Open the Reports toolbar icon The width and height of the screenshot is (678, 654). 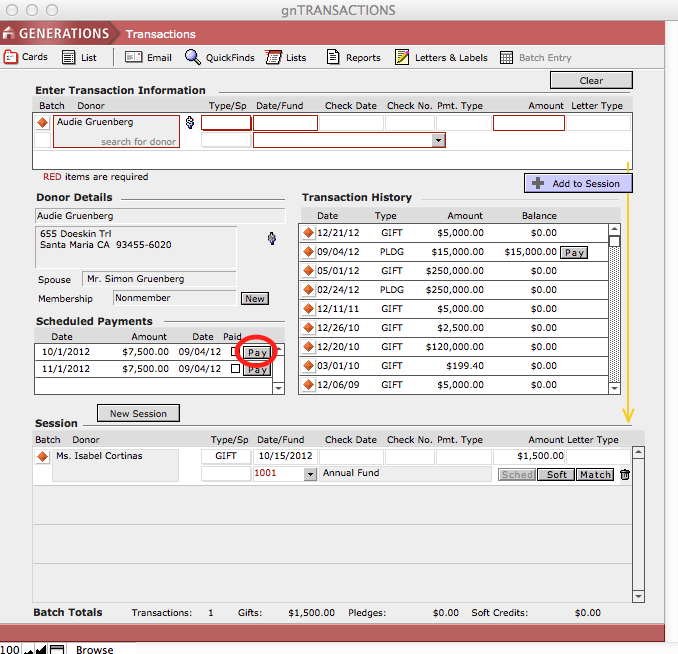333,57
